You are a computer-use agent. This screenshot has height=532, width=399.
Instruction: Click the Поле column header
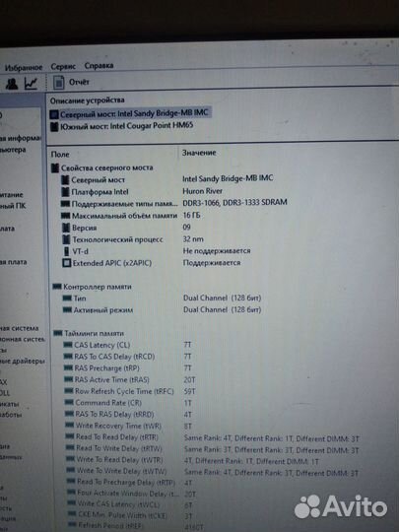click(x=60, y=155)
